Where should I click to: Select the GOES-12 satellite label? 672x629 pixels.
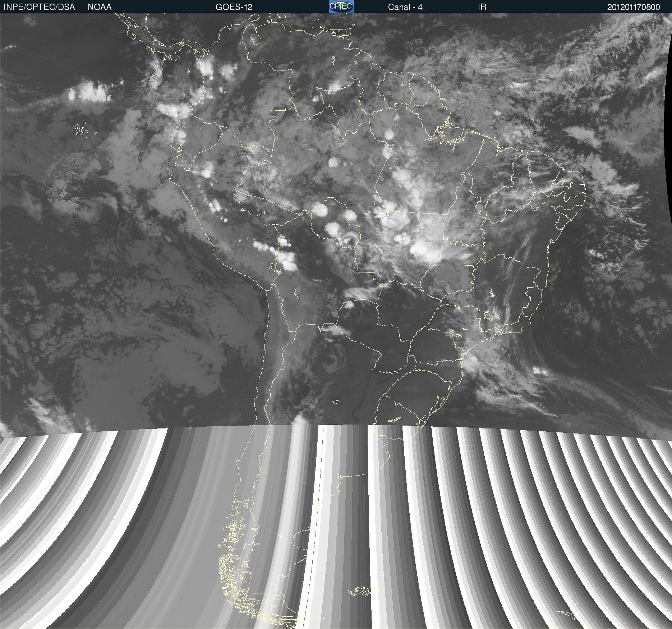tap(234, 7)
